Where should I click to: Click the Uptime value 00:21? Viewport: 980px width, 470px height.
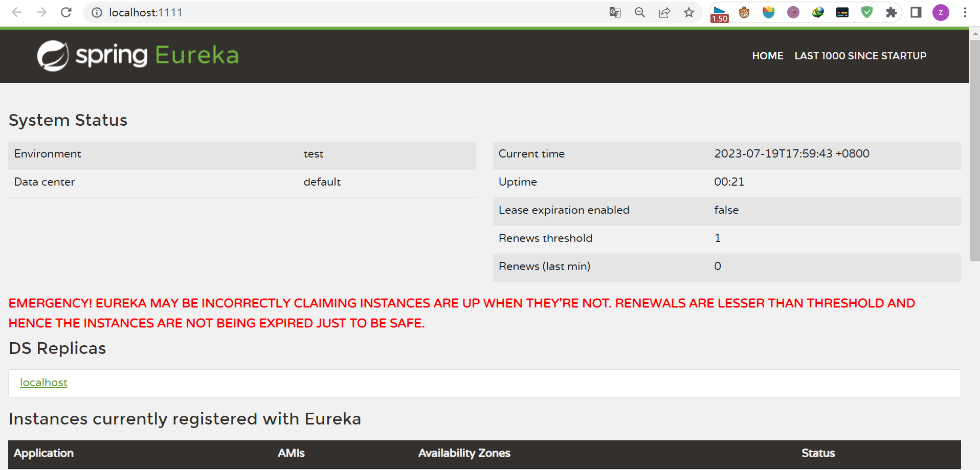(x=729, y=182)
